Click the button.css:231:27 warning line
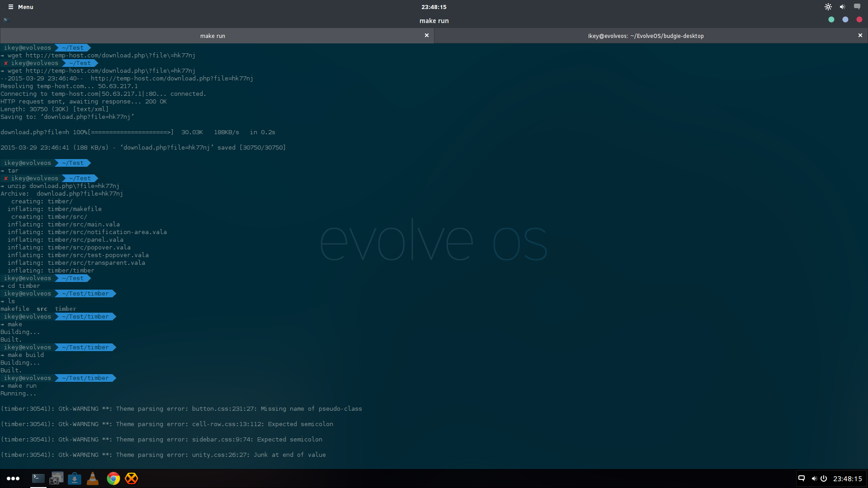 [181, 409]
